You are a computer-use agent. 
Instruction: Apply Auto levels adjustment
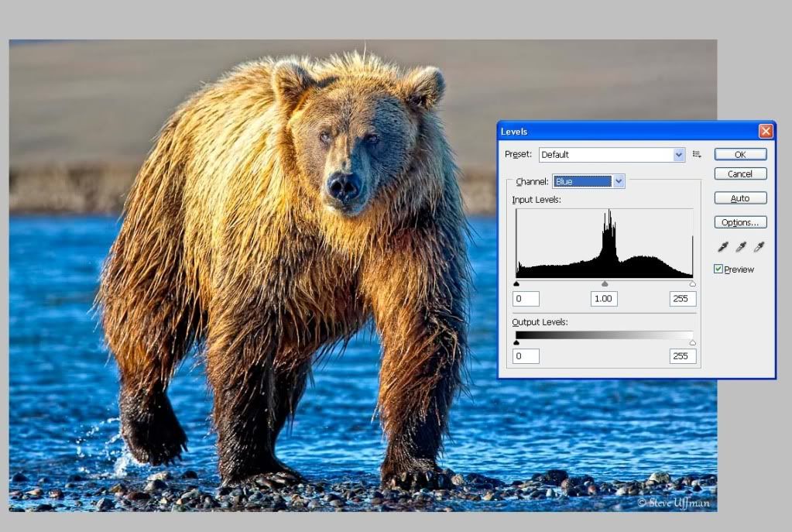pos(740,198)
